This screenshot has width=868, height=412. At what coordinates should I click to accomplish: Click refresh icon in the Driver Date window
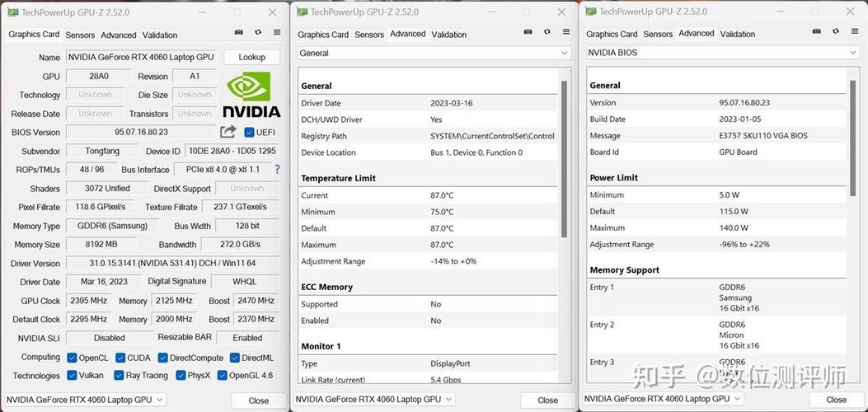tap(546, 32)
